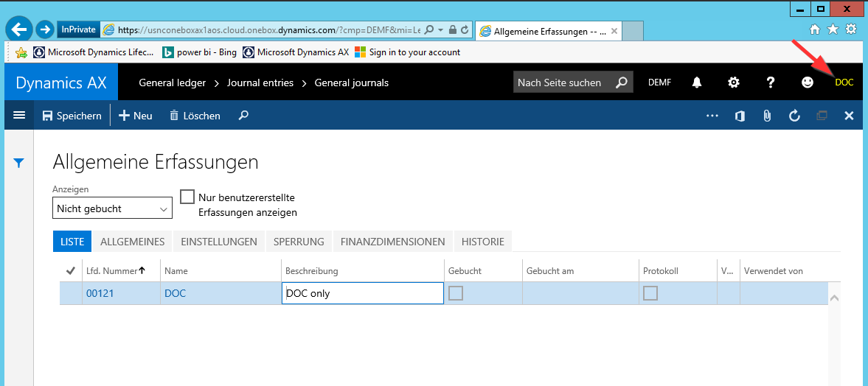Open the more options ellipsis menu

click(712, 116)
